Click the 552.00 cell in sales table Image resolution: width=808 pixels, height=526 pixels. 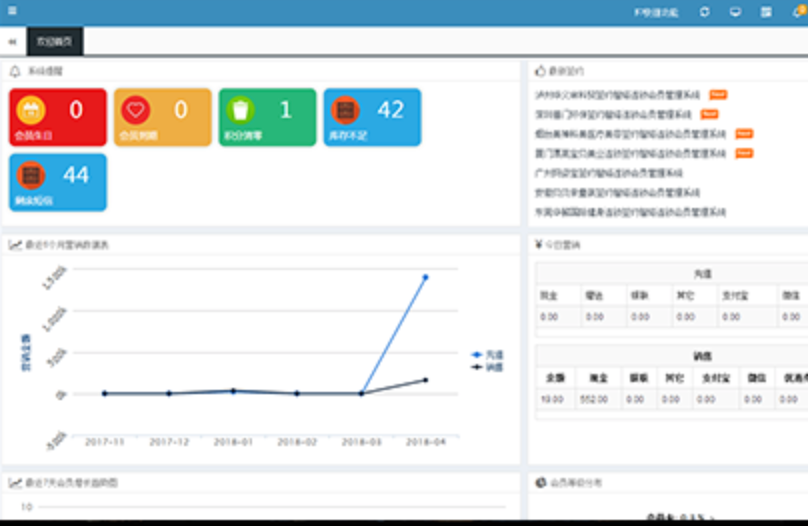click(594, 400)
